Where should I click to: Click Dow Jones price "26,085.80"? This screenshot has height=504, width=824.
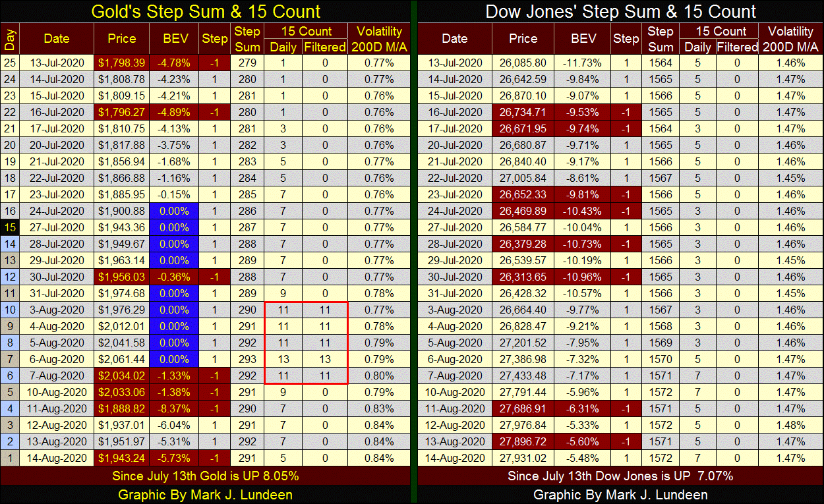(523, 63)
